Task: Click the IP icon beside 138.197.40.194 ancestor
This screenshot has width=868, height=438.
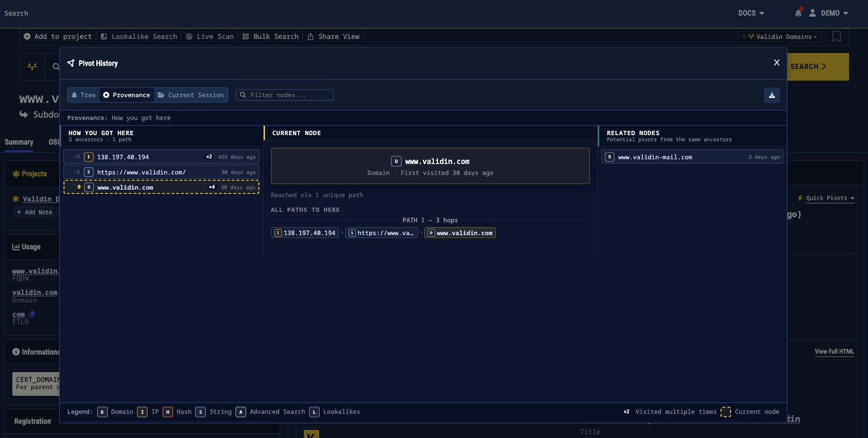Action: click(x=89, y=157)
